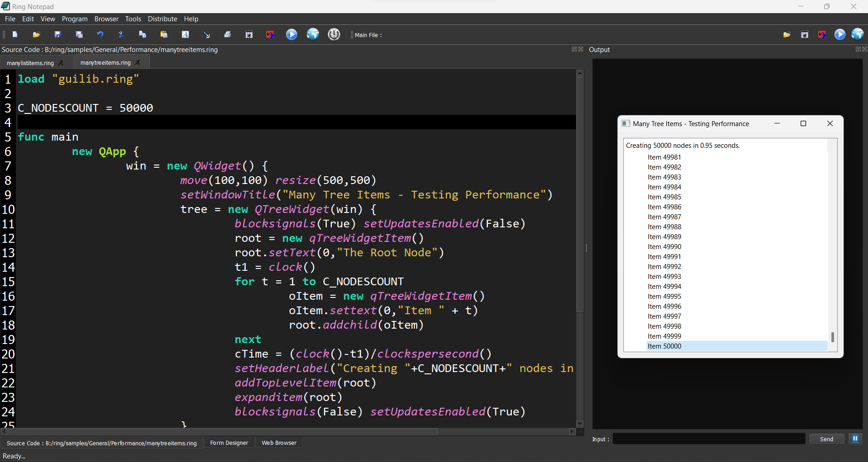Viewport: 868px width, 462px height.
Task: Click the Save floppy disk icon
Action: coord(58,34)
